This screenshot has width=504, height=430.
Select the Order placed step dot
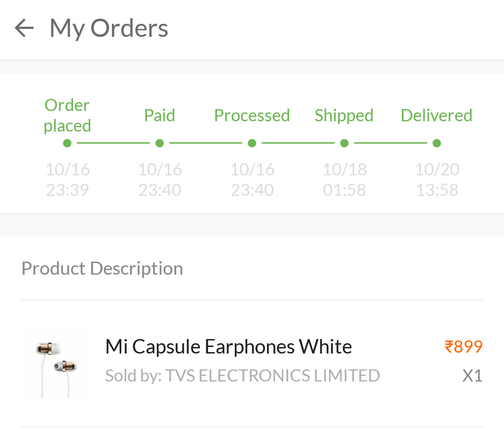pyautogui.click(x=67, y=143)
